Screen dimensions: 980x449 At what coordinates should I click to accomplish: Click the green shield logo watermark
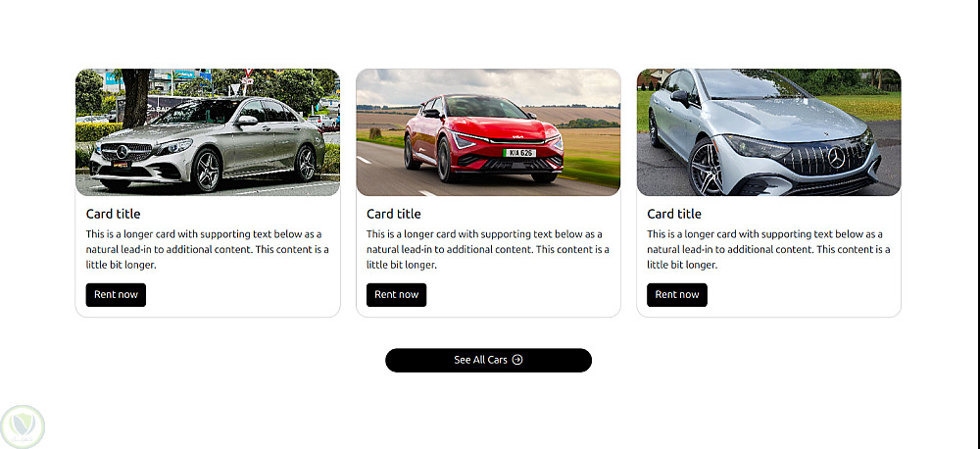pos(23,426)
